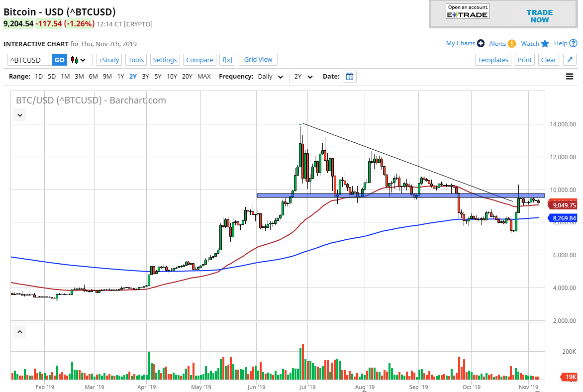583x392 pixels.
Task: Open the chart type dropdown chevron
Action: pos(83,59)
